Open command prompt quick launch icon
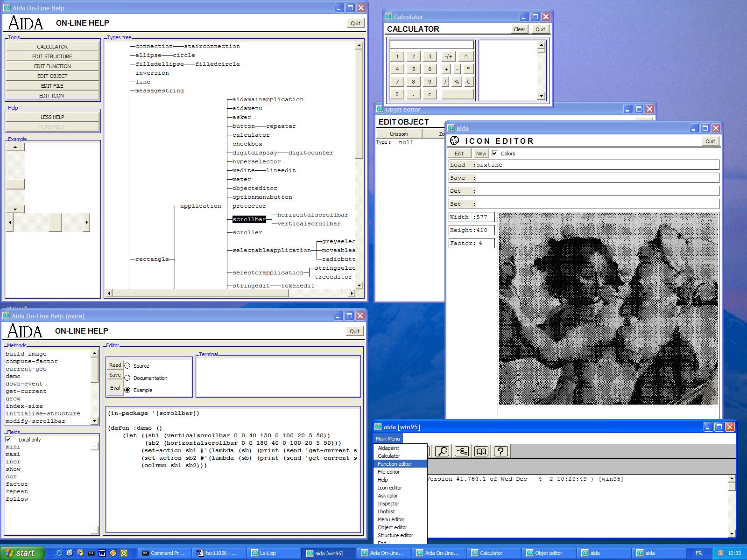747x560 pixels. [x=91, y=553]
